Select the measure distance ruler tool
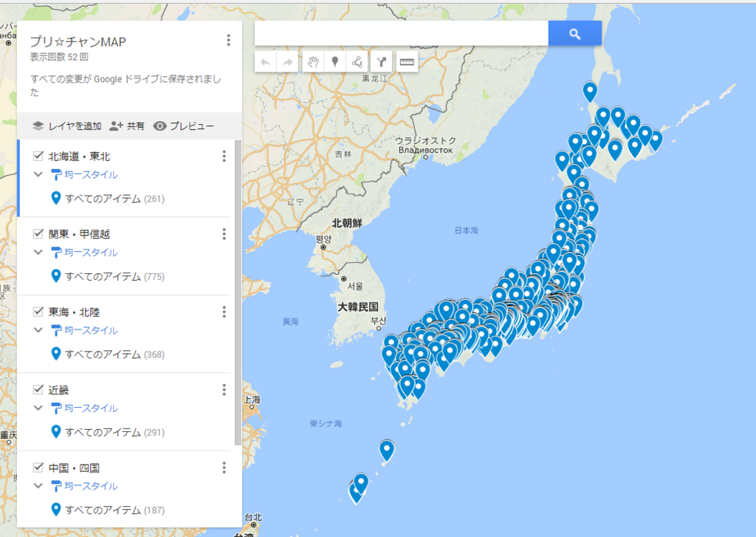 407,62
